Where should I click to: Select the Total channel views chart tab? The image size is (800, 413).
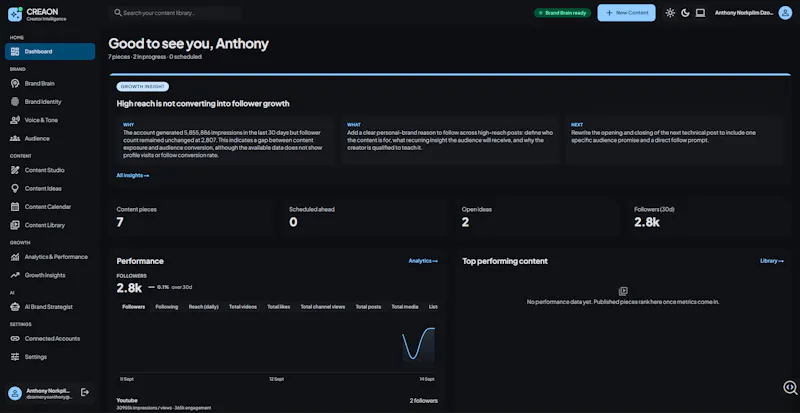pyautogui.click(x=322, y=307)
